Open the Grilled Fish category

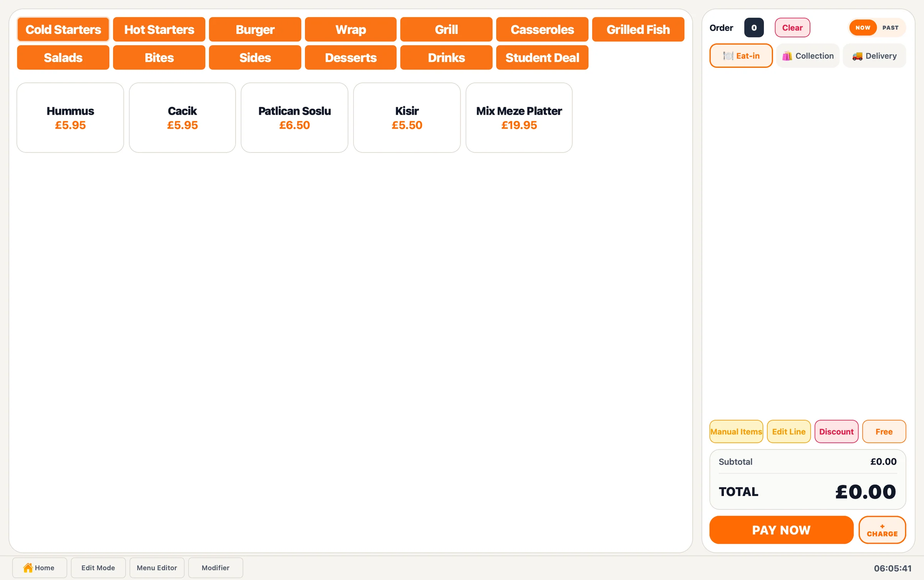click(x=638, y=29)
